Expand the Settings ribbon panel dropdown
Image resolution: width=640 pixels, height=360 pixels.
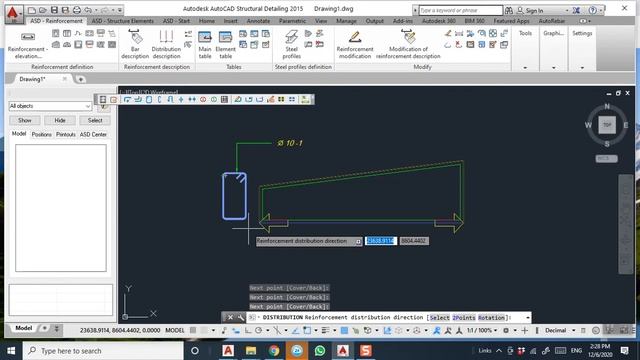pos(582,67)
